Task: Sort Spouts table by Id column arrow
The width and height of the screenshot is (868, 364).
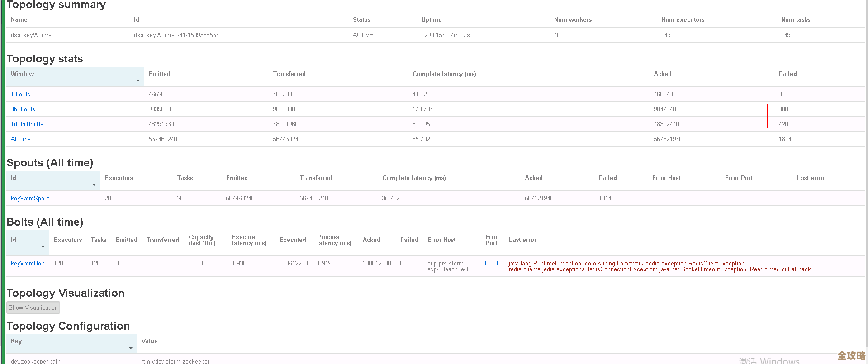Action: point(94,185)
